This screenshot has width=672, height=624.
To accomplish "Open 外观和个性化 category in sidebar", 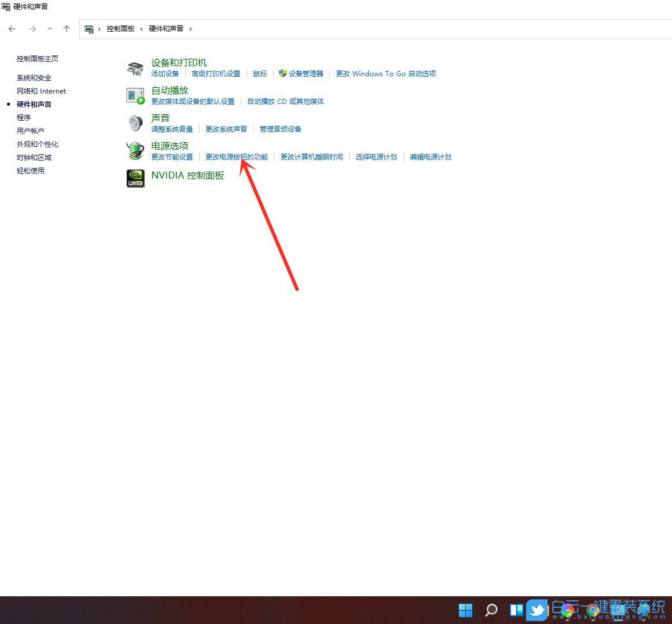I will click(x=38, y=144).
